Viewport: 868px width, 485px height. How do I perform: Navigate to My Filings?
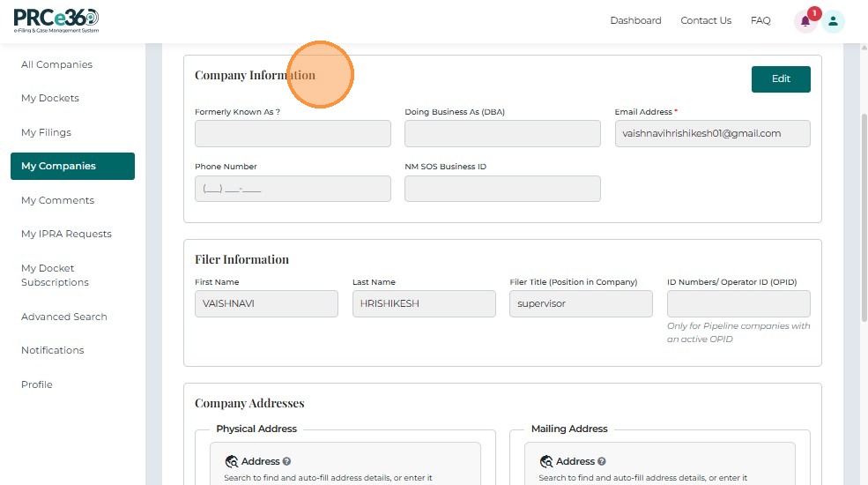pos(46,132)
